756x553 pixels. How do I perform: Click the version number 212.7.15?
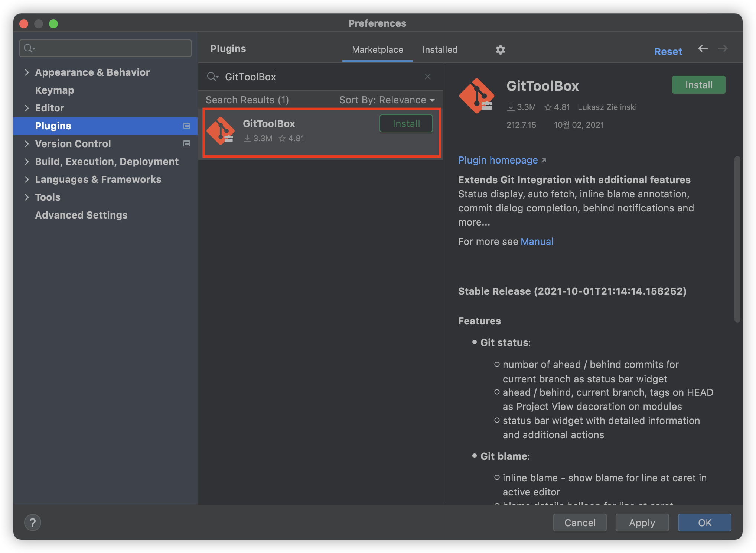pos(521,125)
